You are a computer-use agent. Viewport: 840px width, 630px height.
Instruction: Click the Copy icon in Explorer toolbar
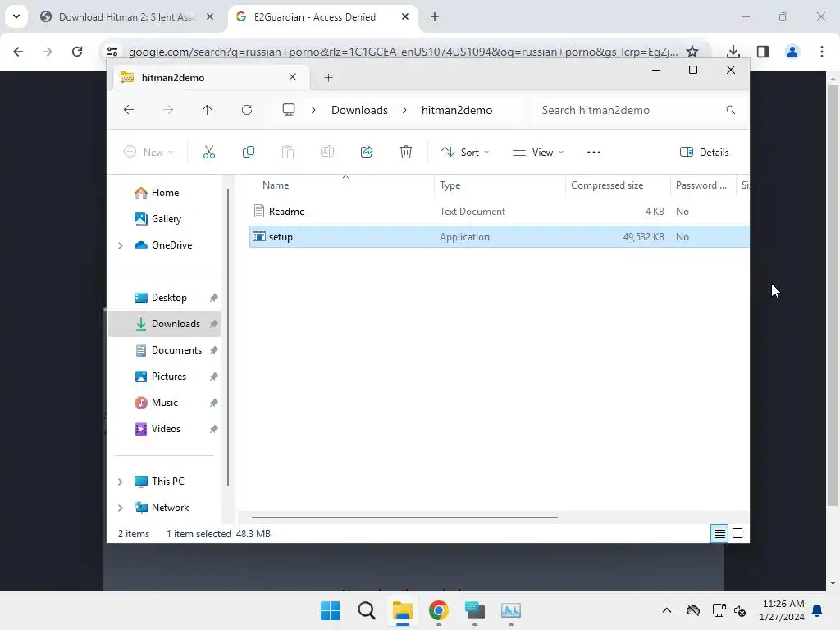[248, 152]
